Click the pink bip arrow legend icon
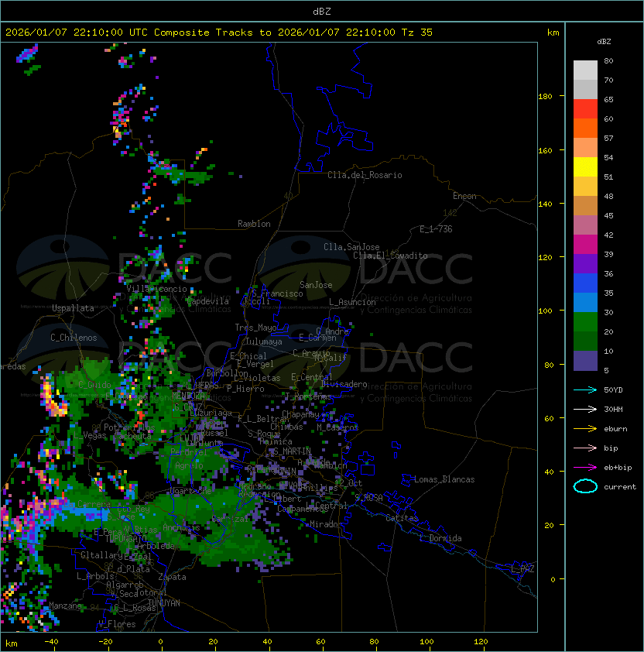 585,448
